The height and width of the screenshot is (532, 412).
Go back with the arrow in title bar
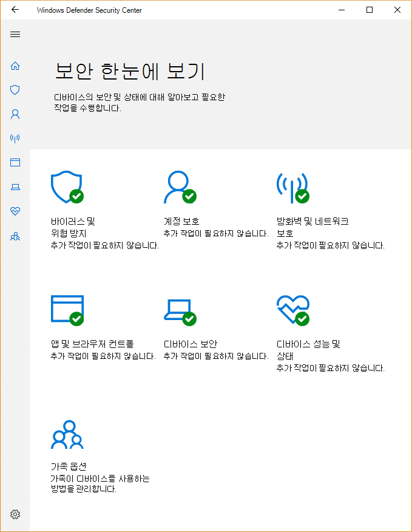(15, 10)
